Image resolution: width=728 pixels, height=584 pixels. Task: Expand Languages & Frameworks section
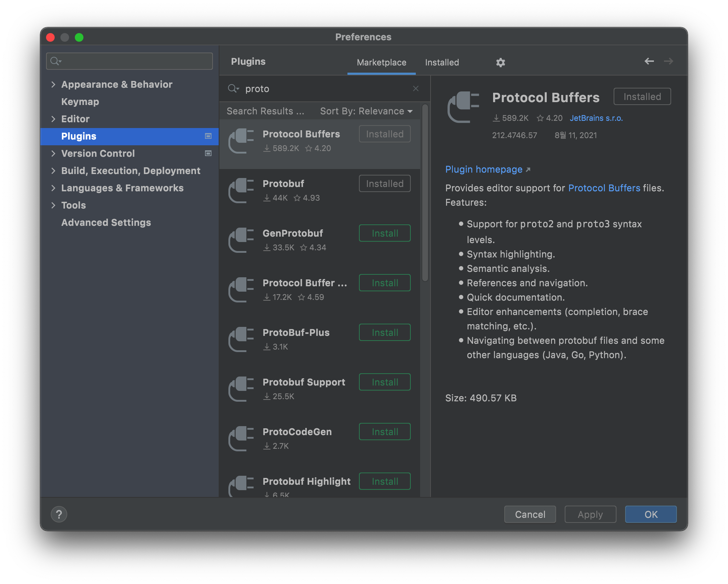[x=53, y=188]
